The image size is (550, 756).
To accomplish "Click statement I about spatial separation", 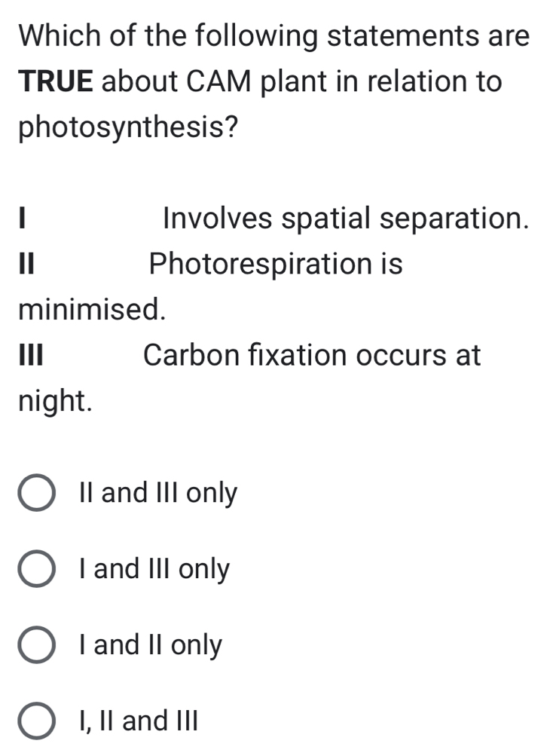I will coord(347,220).
